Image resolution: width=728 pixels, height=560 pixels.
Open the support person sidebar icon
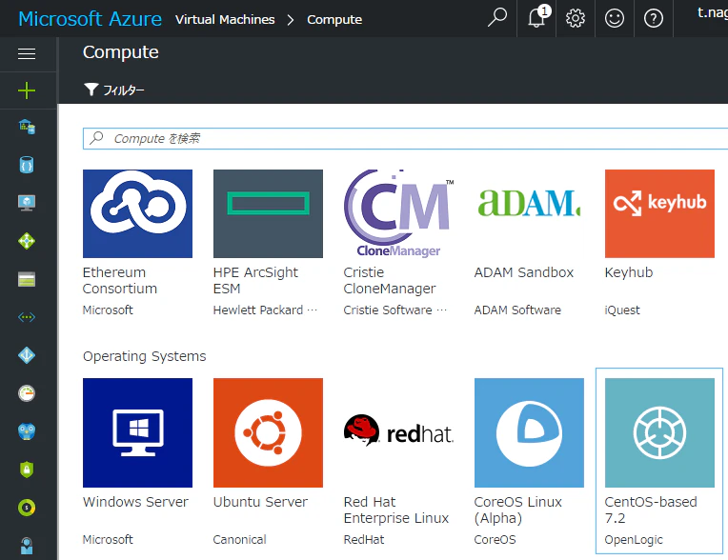coord(27,546)
